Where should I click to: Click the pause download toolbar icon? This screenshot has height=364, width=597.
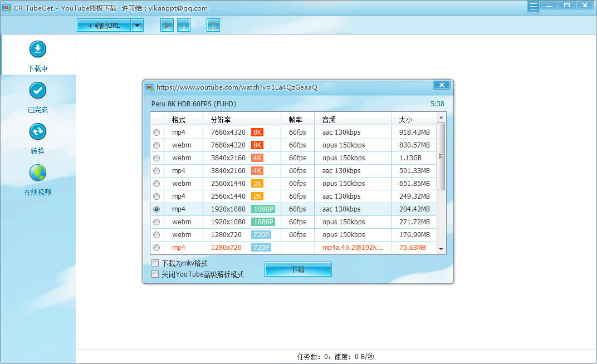pos(184,26)
